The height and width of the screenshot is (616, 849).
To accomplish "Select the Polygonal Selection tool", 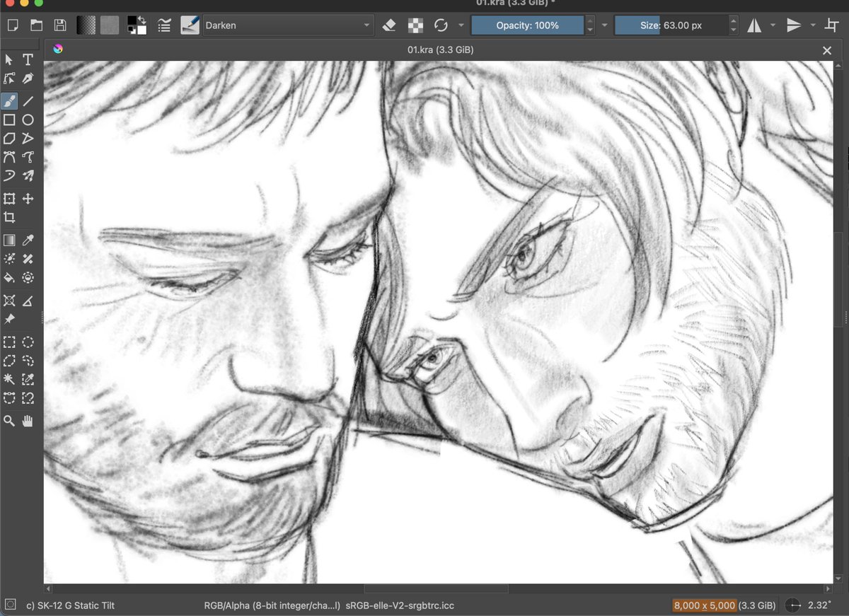I will coord(9,361).
